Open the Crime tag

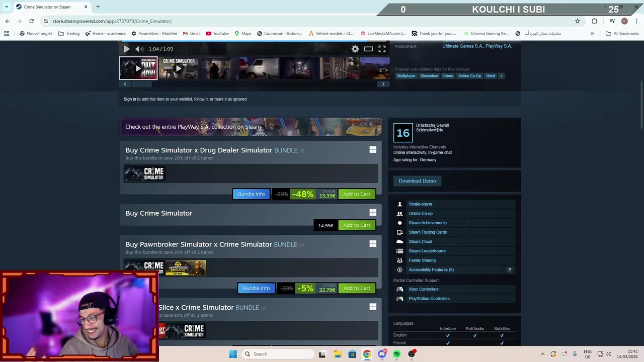point(448,76)
